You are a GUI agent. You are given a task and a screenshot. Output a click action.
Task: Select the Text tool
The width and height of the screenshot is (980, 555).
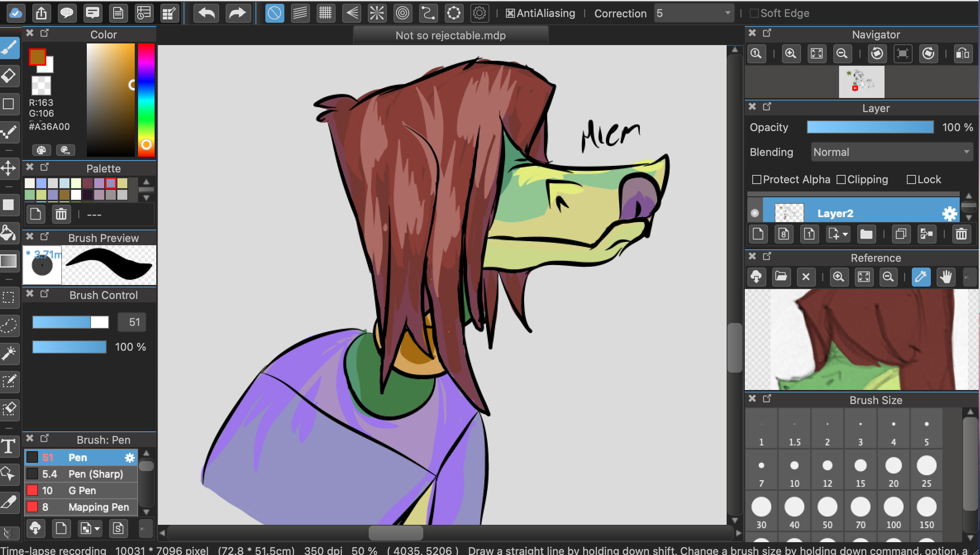pos(8,447)
